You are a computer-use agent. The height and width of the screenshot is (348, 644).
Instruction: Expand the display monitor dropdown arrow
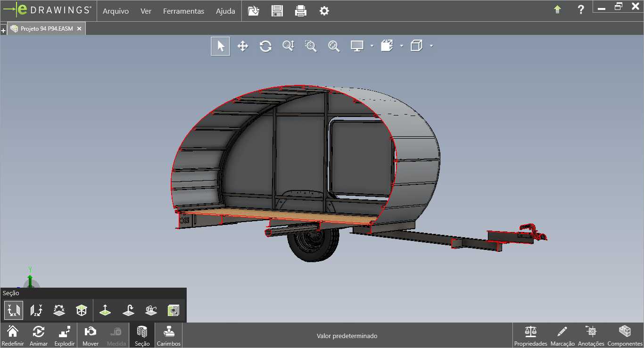point(372,46)
